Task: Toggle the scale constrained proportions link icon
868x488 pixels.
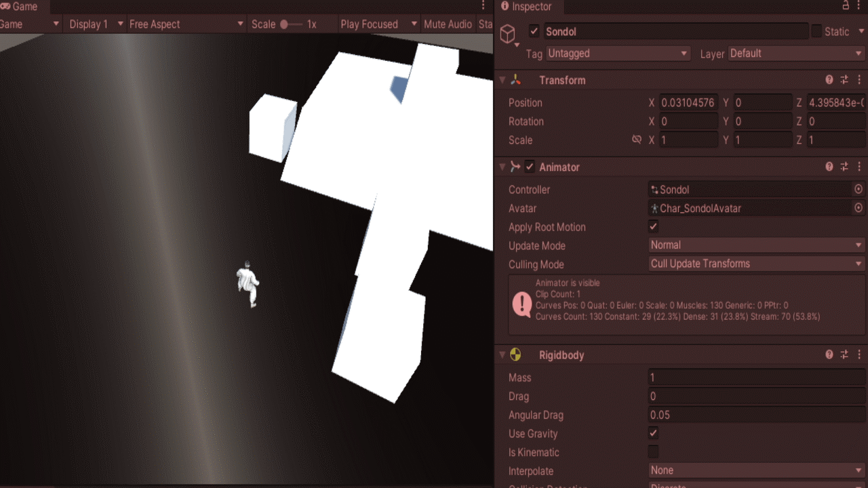Action: coord(636,140)
